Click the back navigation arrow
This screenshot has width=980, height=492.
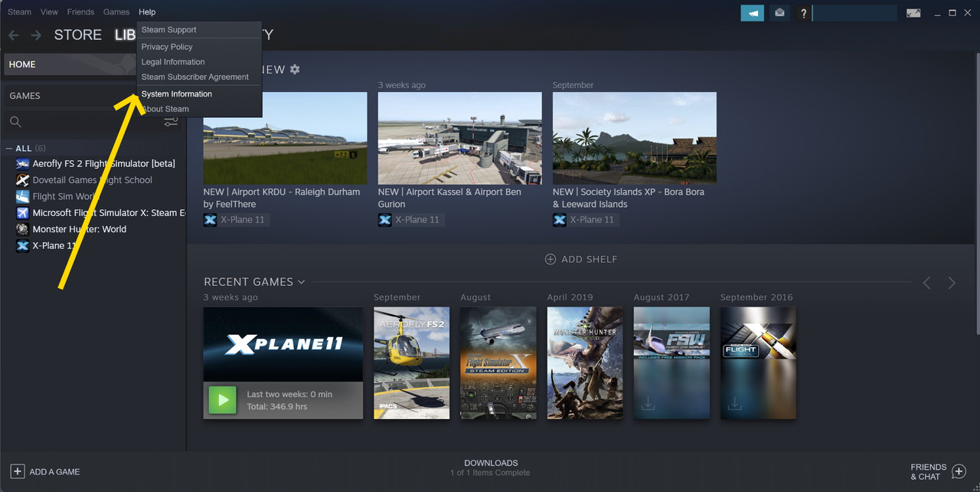coord(13,35)
